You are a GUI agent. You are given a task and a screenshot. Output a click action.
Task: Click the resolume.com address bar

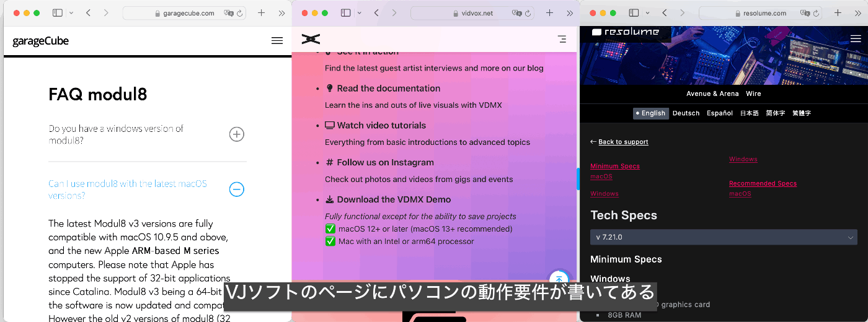coord(760,13)
